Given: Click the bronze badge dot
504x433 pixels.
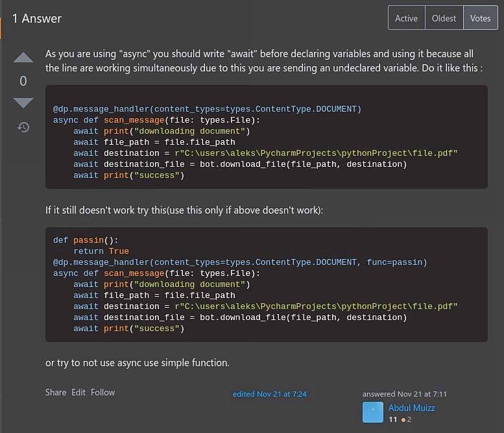Looking at the screenshot, I should coord(403,420).
